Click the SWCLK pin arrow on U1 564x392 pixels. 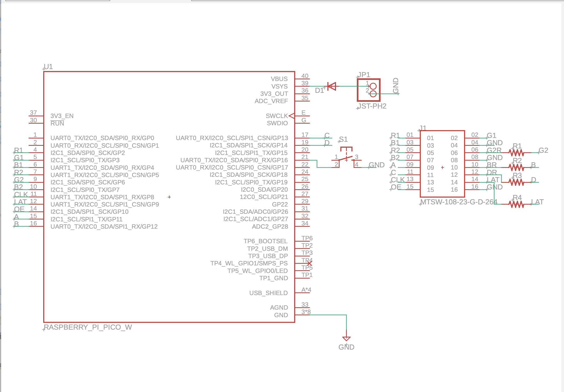click(291, 116)
